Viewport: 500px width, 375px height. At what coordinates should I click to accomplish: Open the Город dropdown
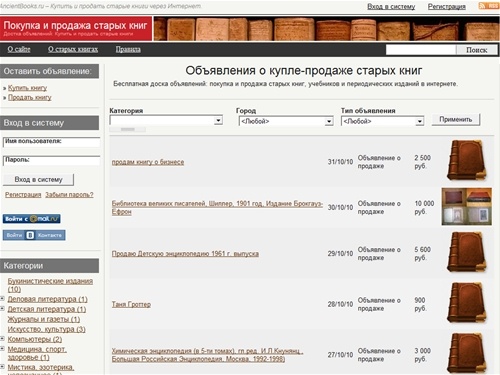click(286, 121)
